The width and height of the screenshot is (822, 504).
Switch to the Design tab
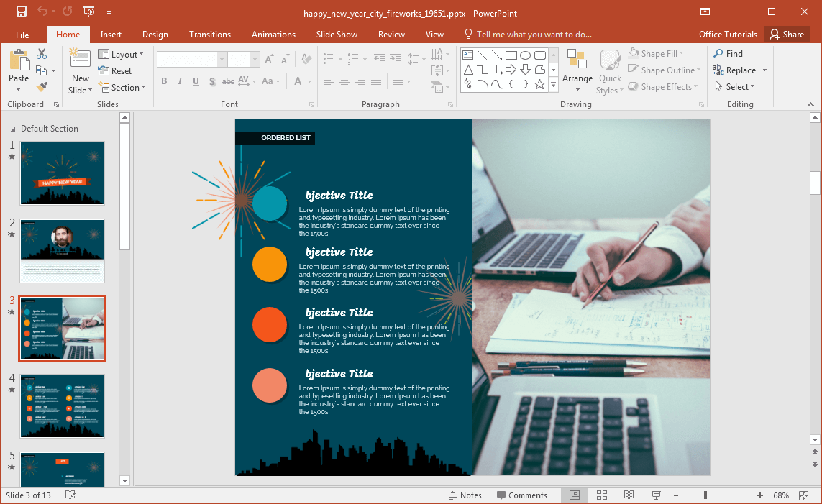tap(155, 35)
